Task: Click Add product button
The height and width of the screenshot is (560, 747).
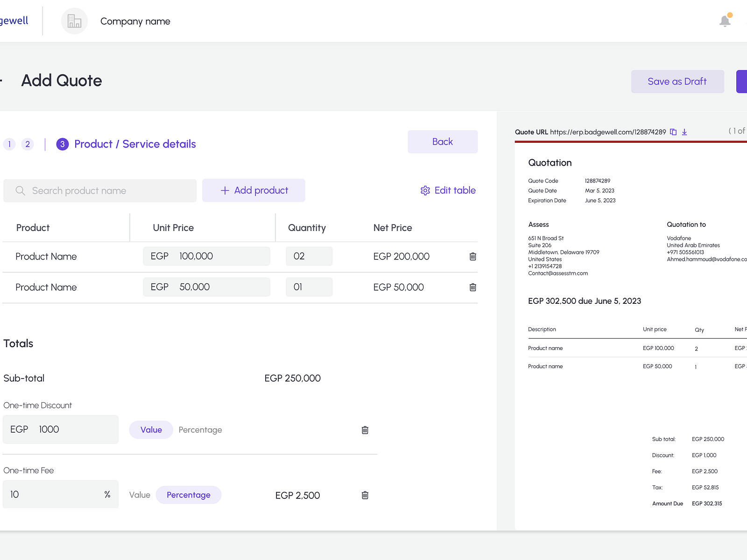Action: coord(254,190)
